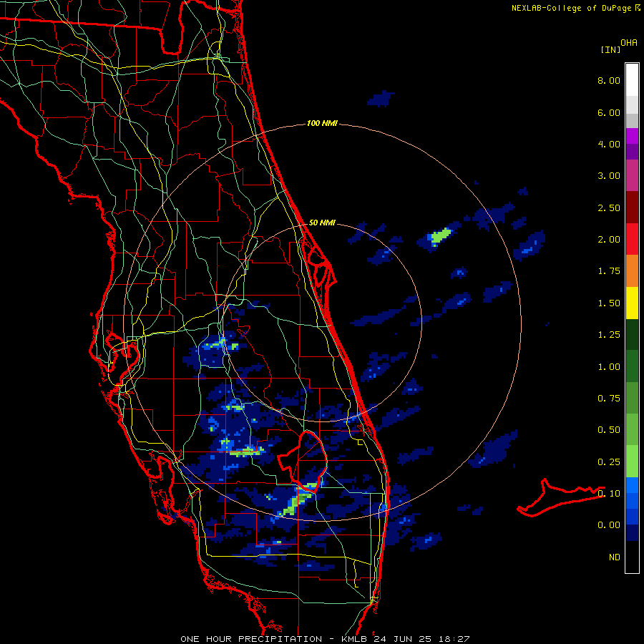644x644 pixels.
Task: Click the 8.00 legend value
Action: click(609, 80)
